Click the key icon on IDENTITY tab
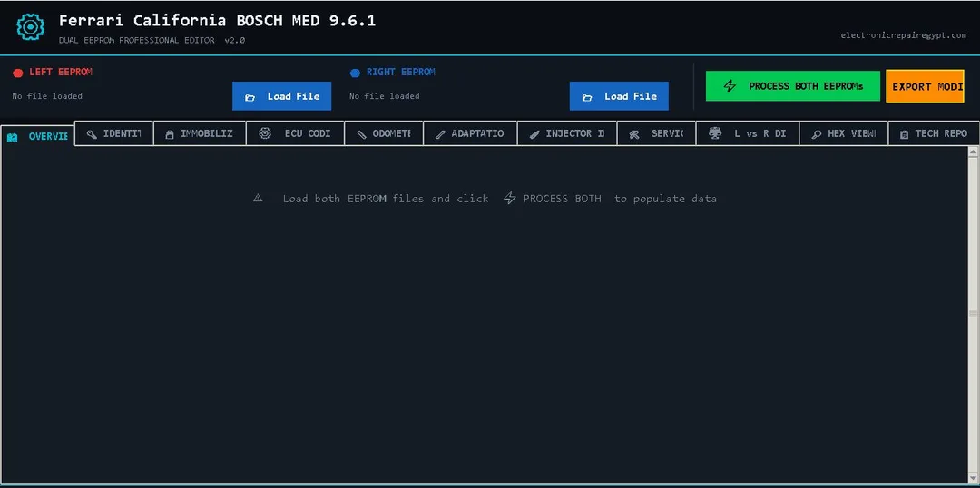 (92, 134)
